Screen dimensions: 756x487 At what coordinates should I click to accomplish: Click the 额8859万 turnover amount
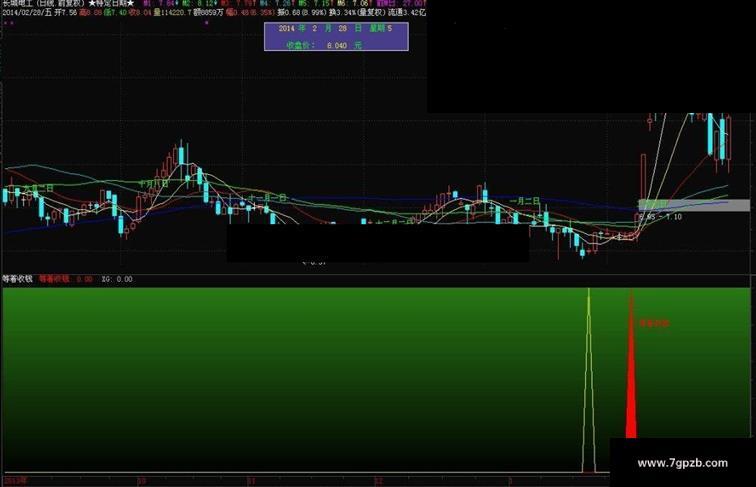pyautogui.click(x=208, y=13)
